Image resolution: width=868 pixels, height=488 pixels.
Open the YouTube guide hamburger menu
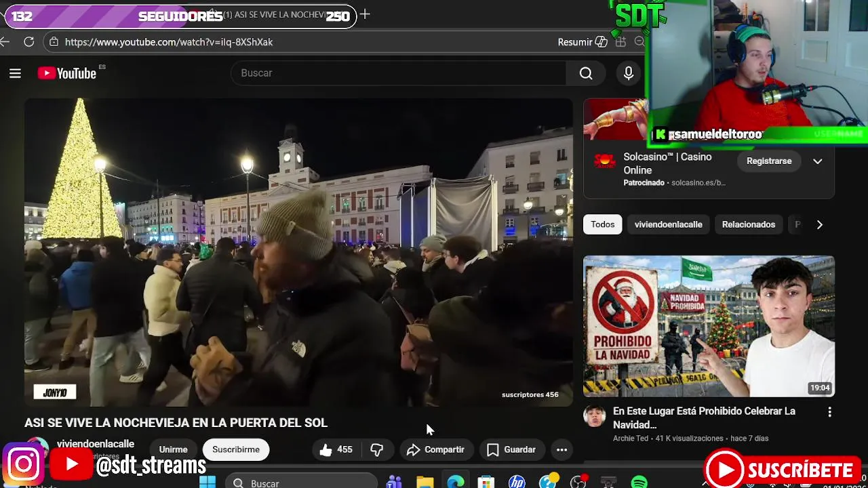coord(15,73)
